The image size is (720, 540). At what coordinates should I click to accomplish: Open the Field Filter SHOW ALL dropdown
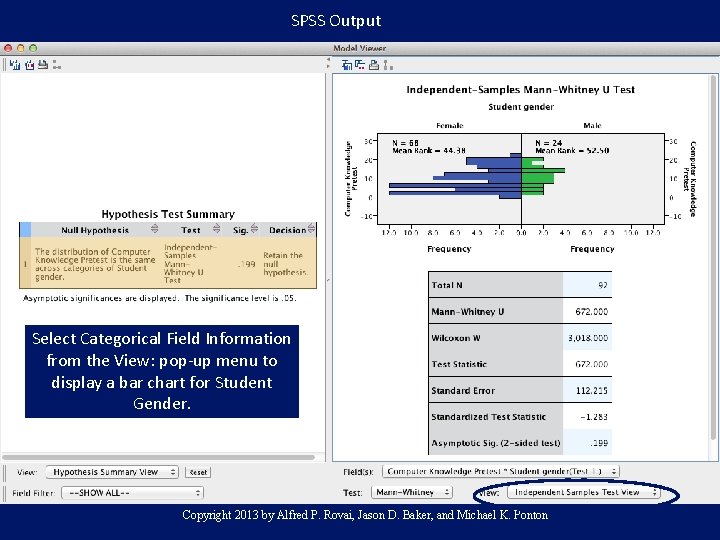[x=132, y=493]
